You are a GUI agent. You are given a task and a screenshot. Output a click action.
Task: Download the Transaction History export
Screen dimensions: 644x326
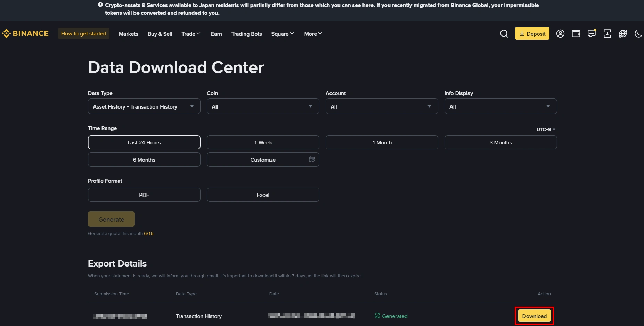pos(534,316)
